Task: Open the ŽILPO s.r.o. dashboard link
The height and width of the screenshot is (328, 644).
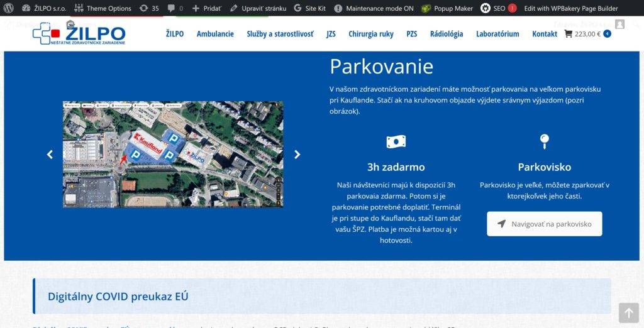Action: coord(44,8)
